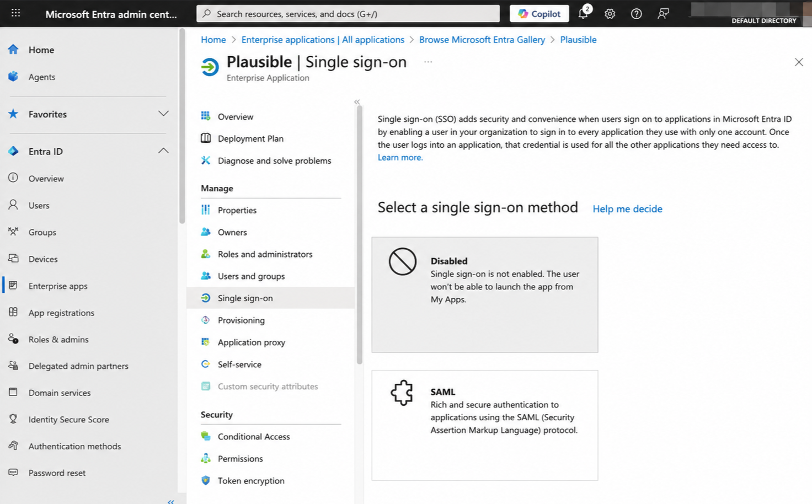Click the Authentication methods icon
The height and width of the screenshot is (504, 812).
point(13,446)
